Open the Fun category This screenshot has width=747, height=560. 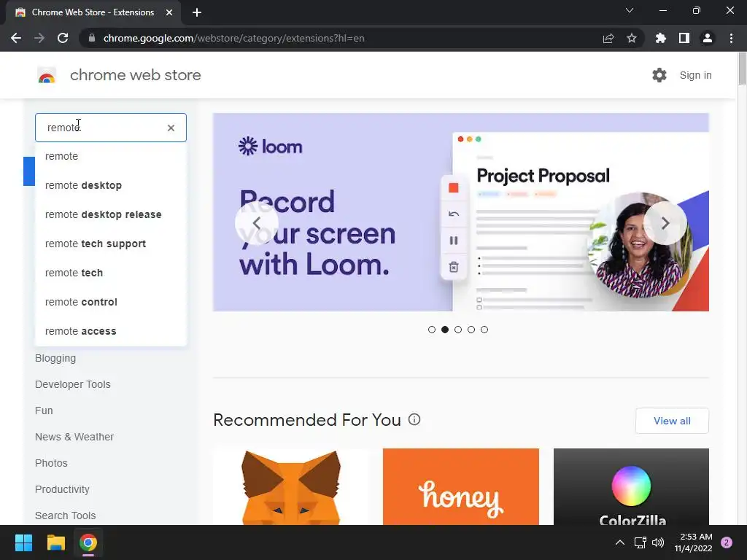44,411
